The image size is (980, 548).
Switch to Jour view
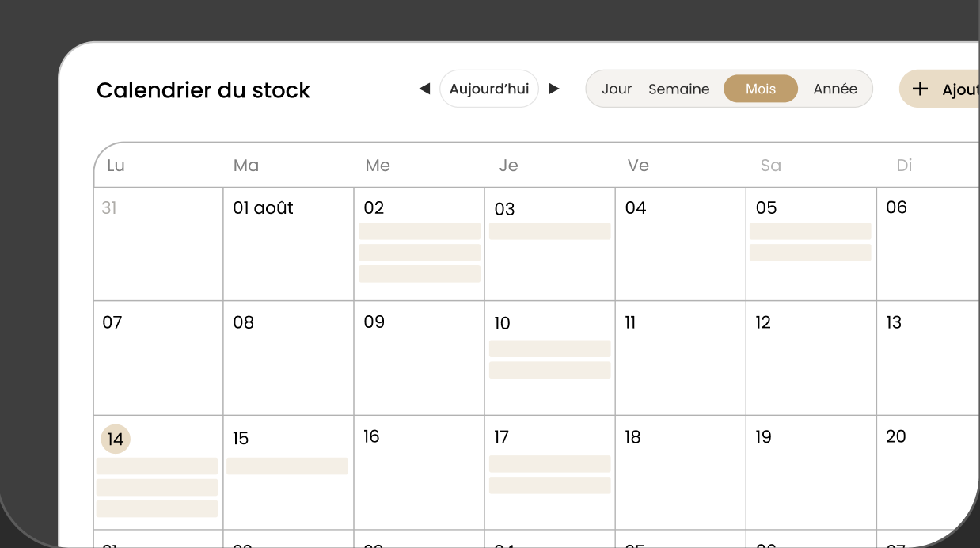(617, 89)
